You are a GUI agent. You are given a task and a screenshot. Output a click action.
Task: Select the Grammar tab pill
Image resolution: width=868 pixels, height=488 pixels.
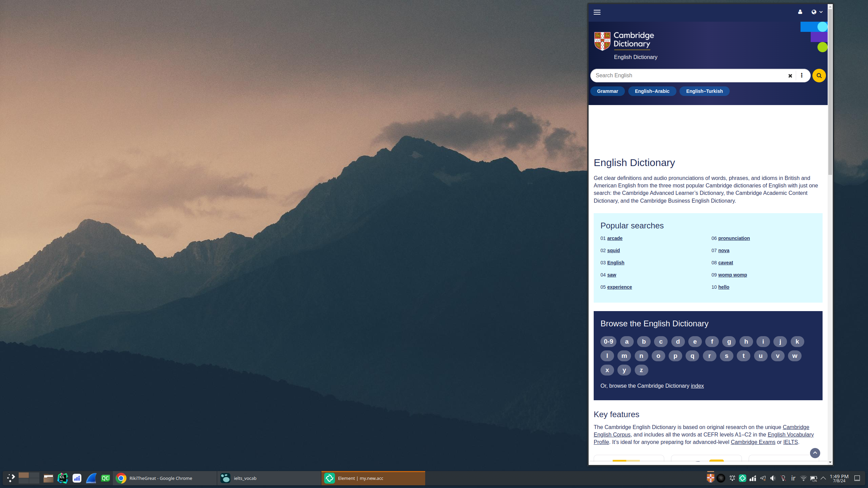point(607,91)
